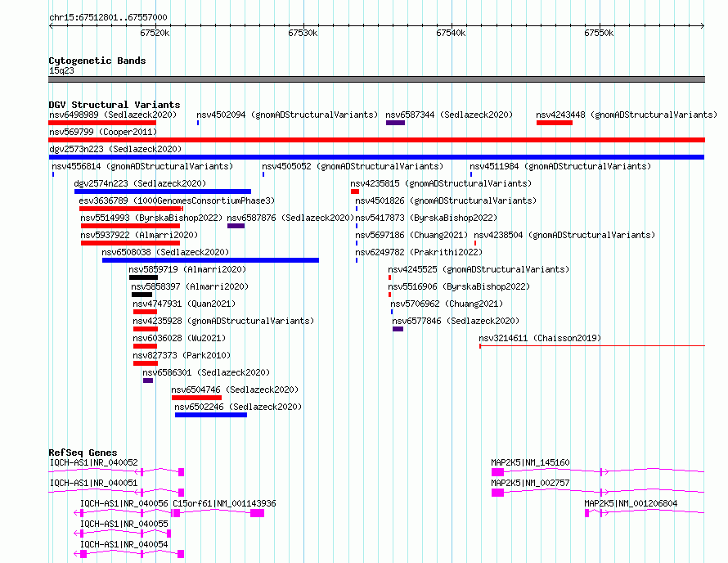Open esv3636789 1000GenomesConsortiumPhase3 label
This screenshot has height=563, width=728.
coord(177,200)
